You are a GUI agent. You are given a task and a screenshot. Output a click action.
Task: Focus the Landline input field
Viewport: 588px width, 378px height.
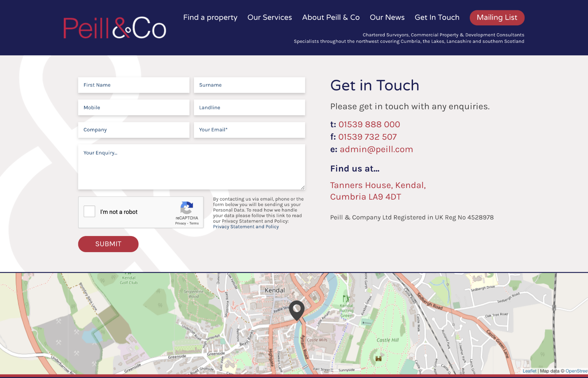(249, 108)
